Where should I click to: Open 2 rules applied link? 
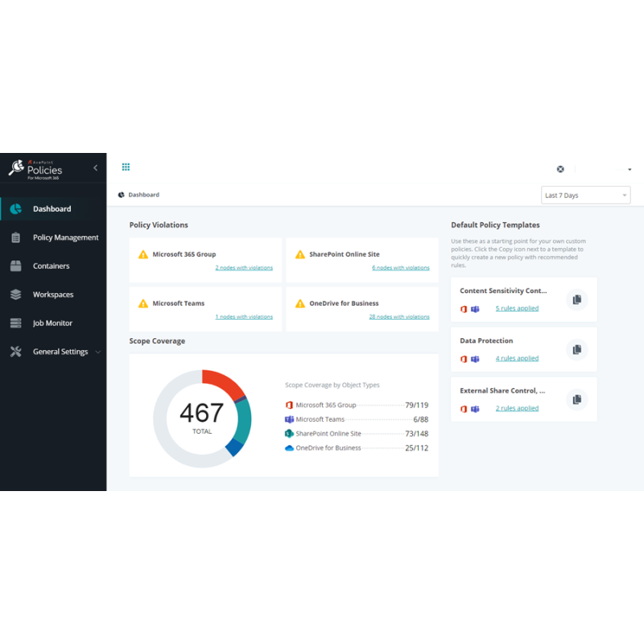pos(517,408)
